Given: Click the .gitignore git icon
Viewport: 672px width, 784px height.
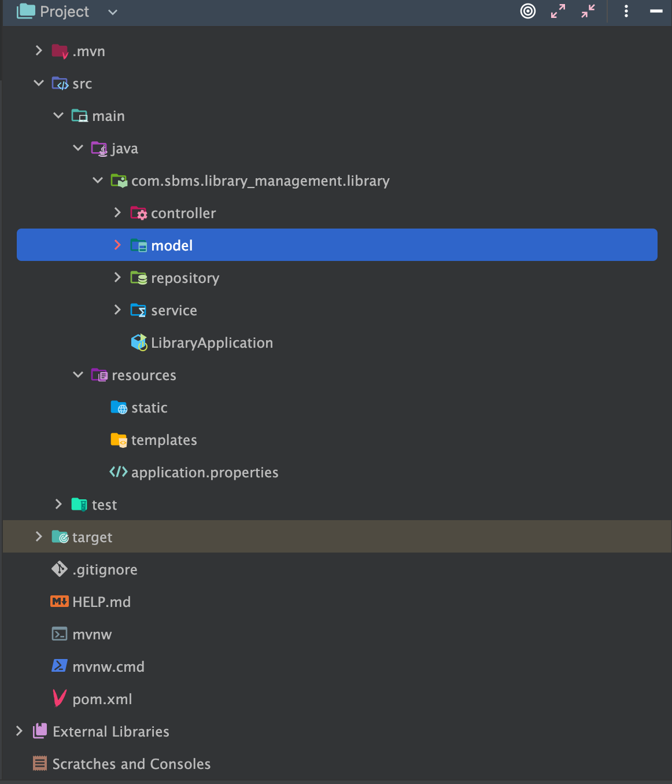Looking at the screenshot, I should [x=60, y=569].
